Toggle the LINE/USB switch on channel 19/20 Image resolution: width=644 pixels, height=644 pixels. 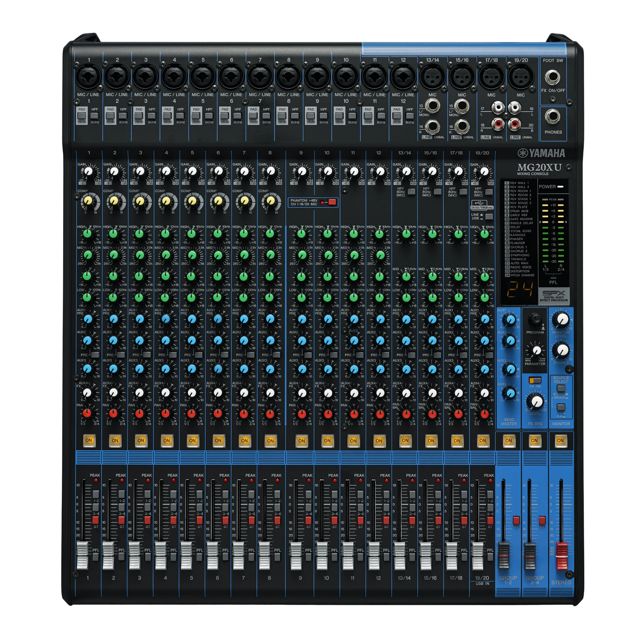[489, 217]
